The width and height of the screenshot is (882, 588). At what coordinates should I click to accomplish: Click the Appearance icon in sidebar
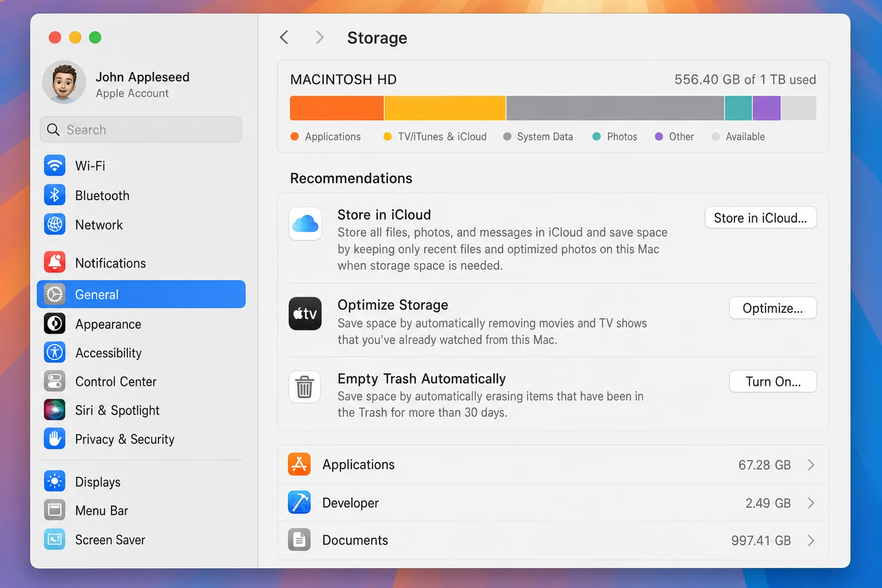(55, 324)
